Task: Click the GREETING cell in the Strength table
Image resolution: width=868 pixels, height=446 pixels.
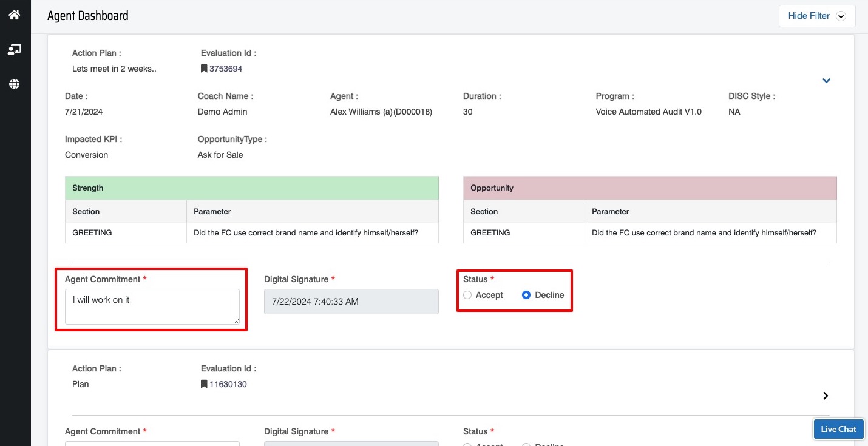Action: click(x=92, y=232)
